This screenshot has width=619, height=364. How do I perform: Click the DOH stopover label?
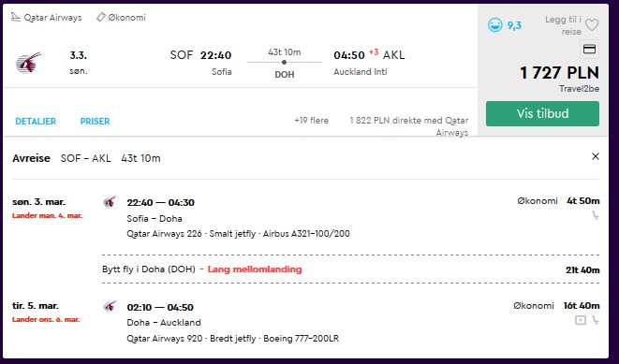coord(285,75)
